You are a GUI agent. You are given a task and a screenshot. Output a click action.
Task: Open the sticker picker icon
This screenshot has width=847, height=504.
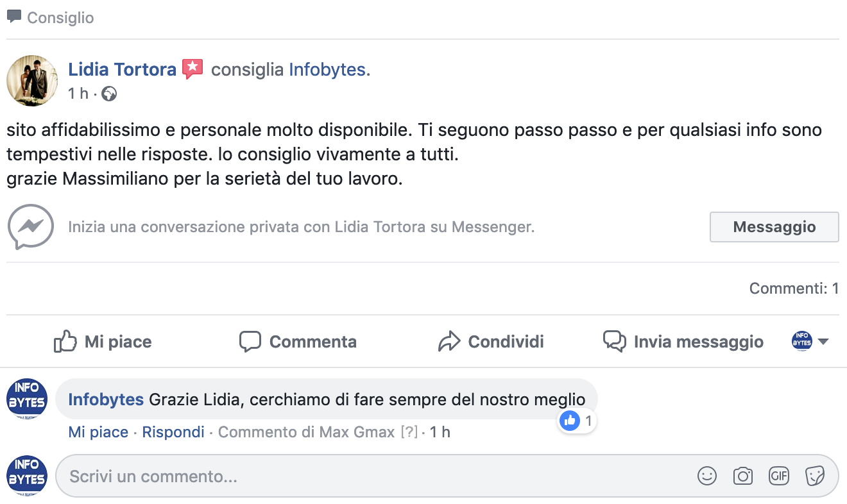coord(814,476)
